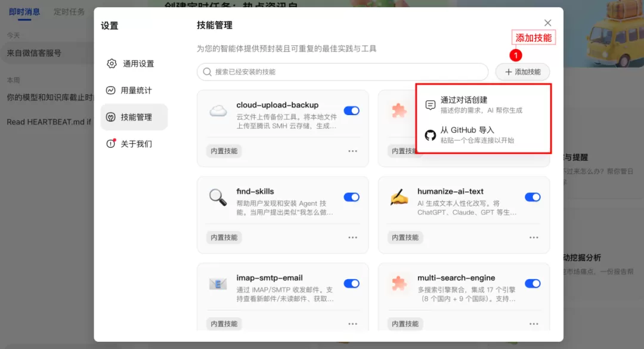Click the cloud icon of cloud-upload-backup
The height and width of the screenshot is (349, 644).
tap(218, 111)
